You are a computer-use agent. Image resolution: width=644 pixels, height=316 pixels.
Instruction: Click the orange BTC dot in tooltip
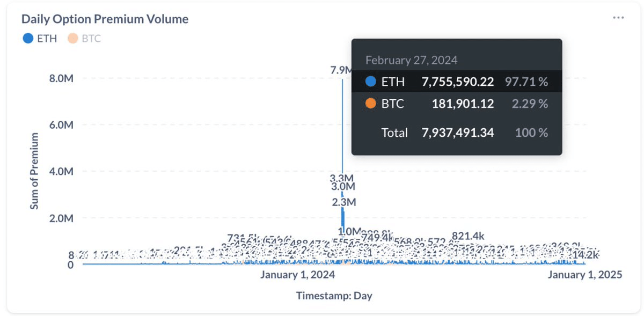click(x=370, y=104)
